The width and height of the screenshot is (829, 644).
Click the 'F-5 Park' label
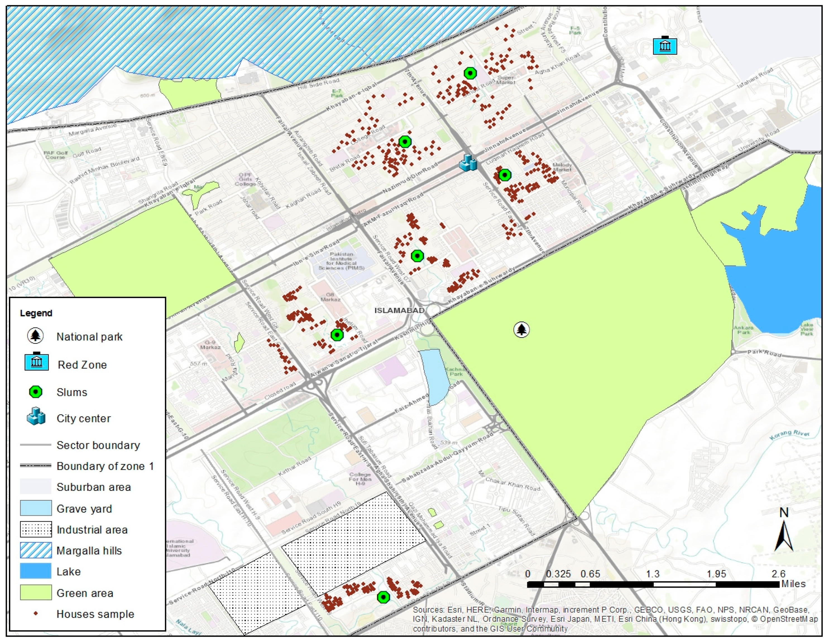(x=575, y=30)
